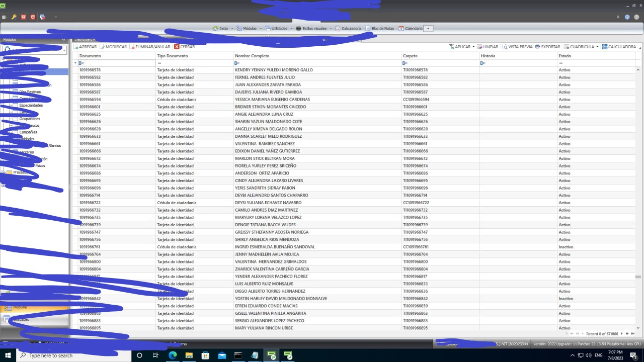Click the Historia filter condition icon
The image size is (644, 362).
[x=483, y=63]
